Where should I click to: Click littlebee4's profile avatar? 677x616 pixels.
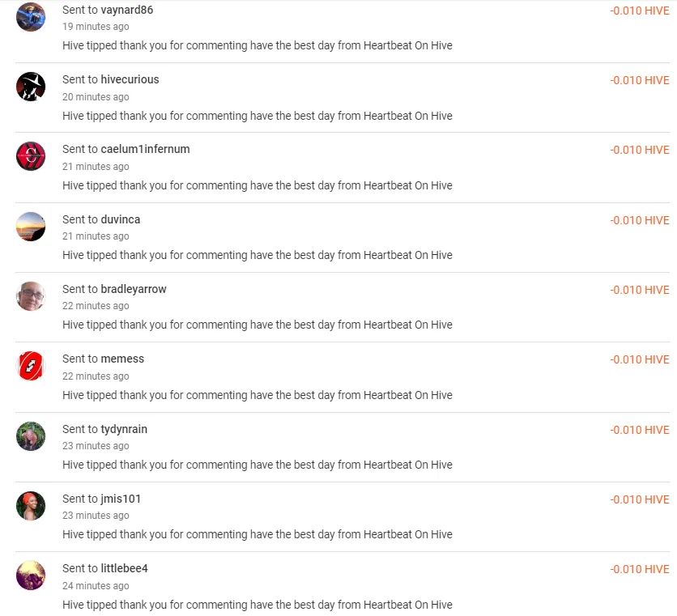point(31,576)
